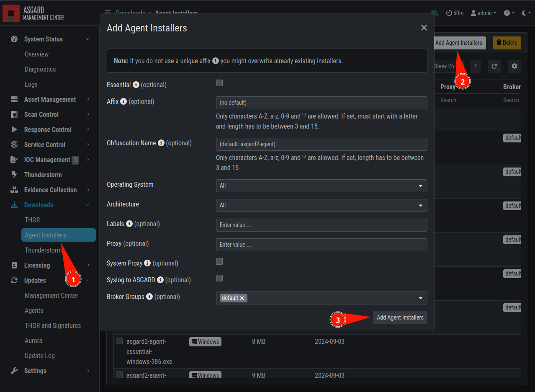Click the refresh table icon
The width and height of the screenshot is (535, 392).
point(494,66)
